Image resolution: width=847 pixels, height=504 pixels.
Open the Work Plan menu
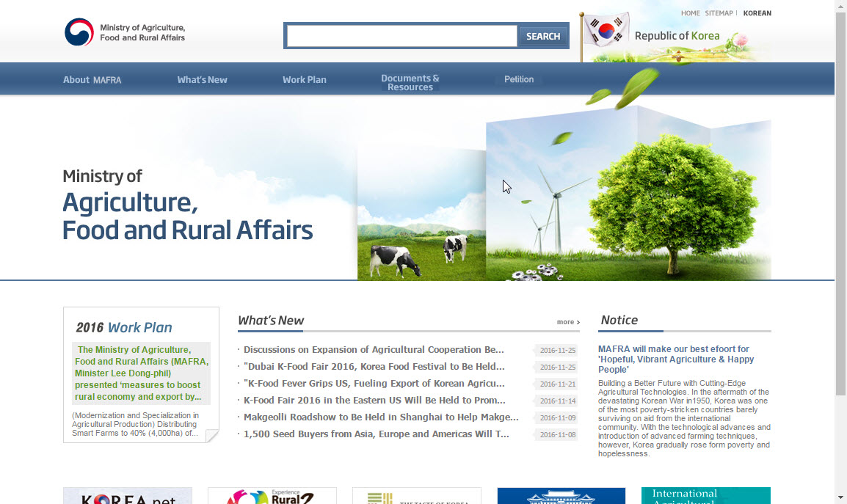[x=305, y=80]
